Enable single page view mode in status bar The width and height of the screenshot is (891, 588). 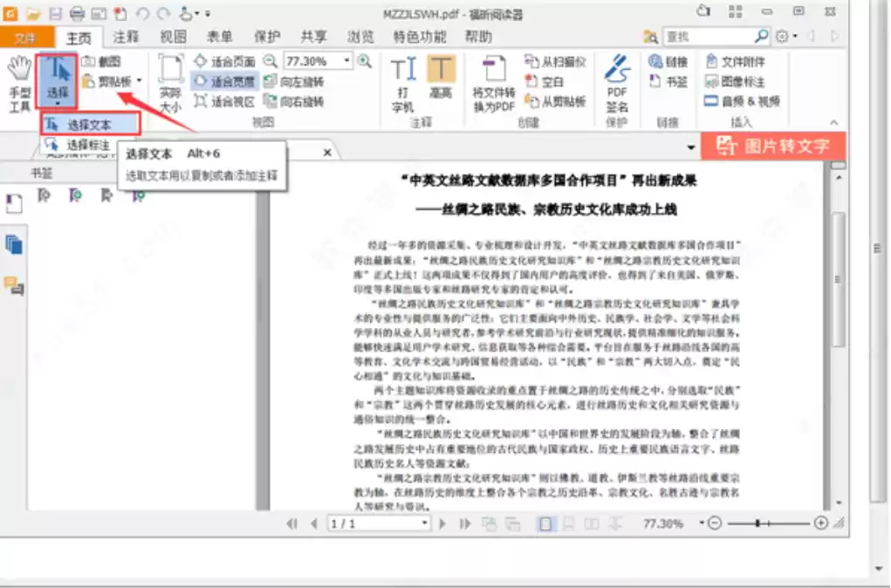545,523
